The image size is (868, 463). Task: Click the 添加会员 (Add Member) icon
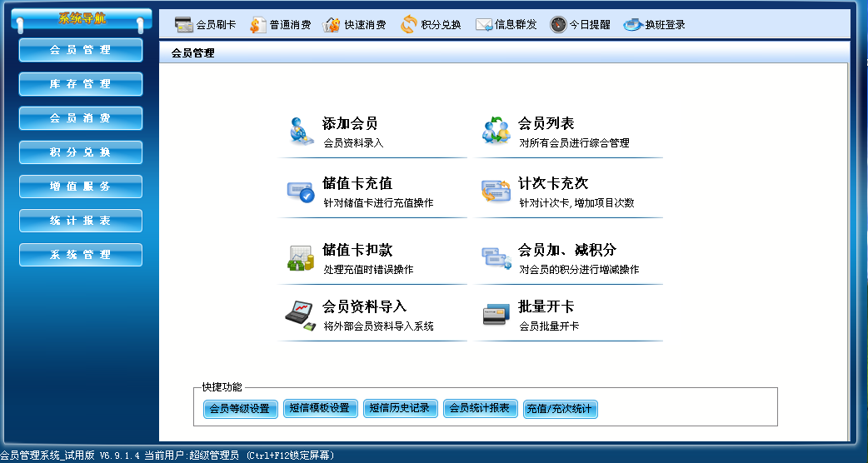[299, 131]
